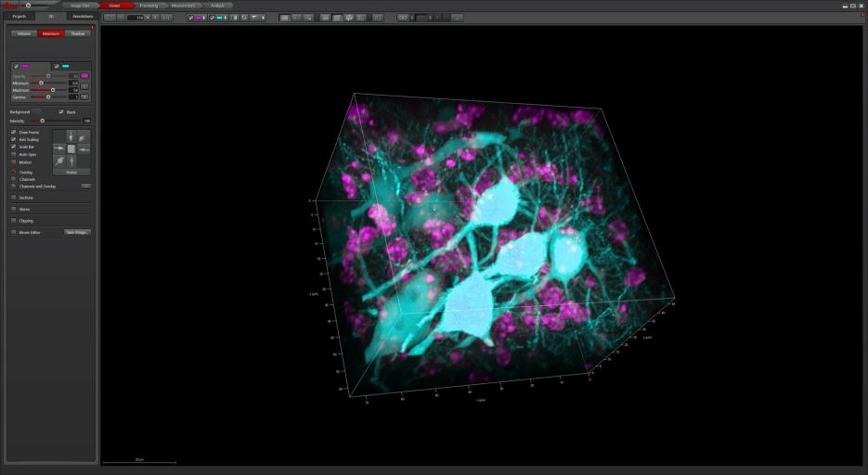Viewport: 868px width, 475px height.
Task: Click second toolbar button left of zoom field
Action: 122,18
